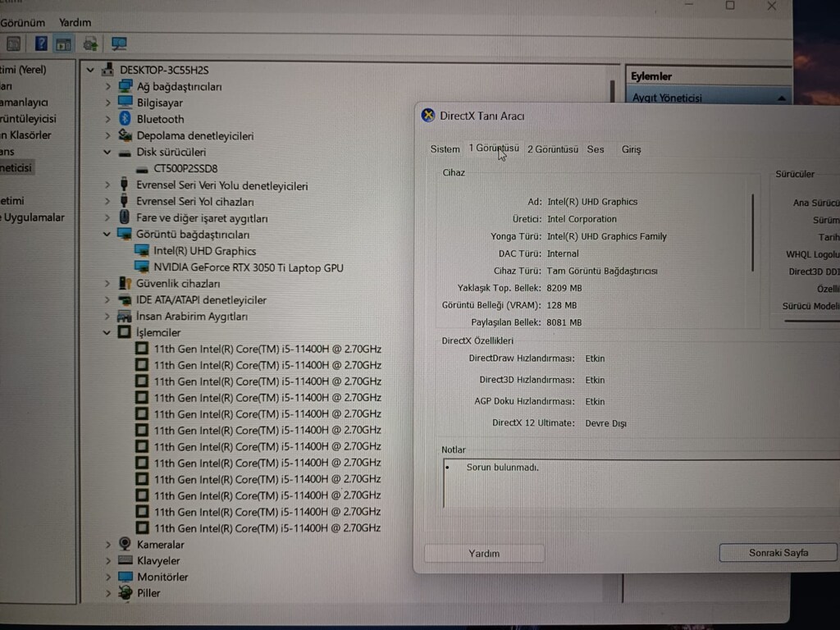The height and width of the screenshot is (630, 840).
Task: Switch to the Sistem tab in DirectX
Action: [445, 149]
